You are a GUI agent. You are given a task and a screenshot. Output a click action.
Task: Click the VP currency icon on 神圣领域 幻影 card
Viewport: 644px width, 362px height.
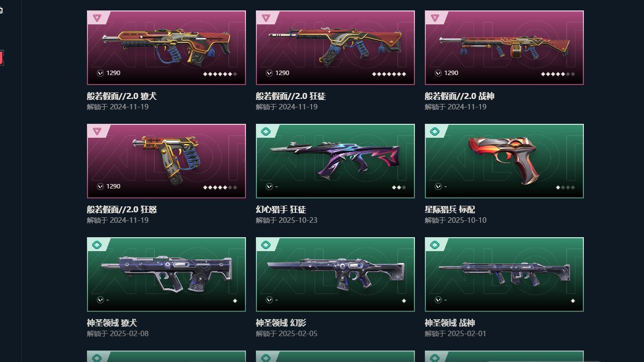269,300
